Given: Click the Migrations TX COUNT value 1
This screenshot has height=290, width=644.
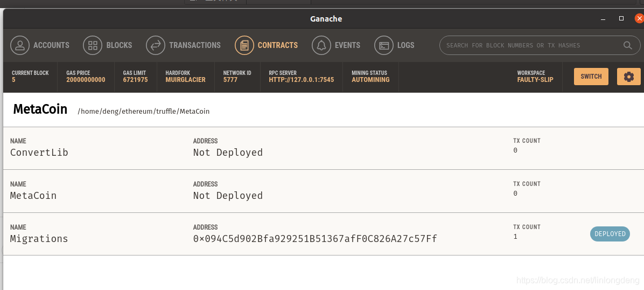Looking at the screenshot, I should coord(515,237).
